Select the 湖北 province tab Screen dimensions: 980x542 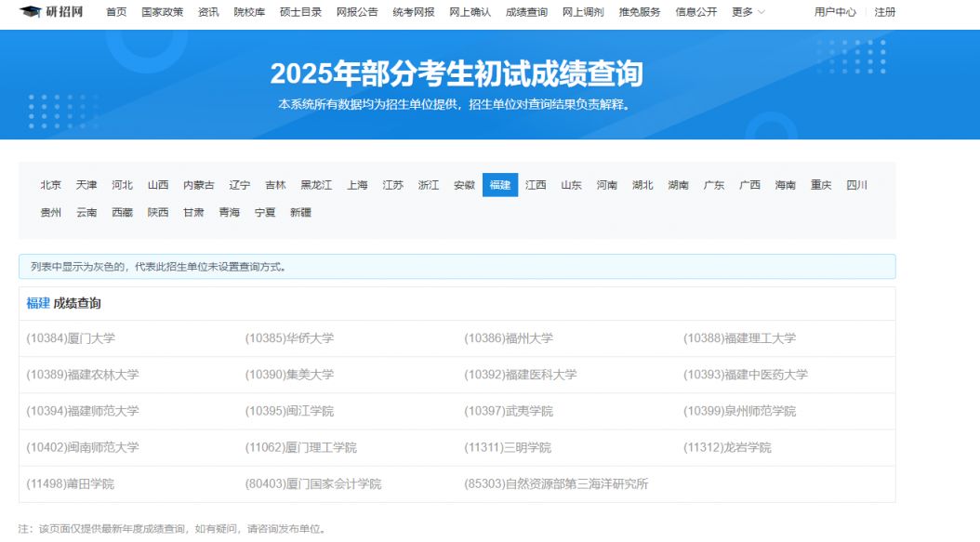tap(642, 185)
